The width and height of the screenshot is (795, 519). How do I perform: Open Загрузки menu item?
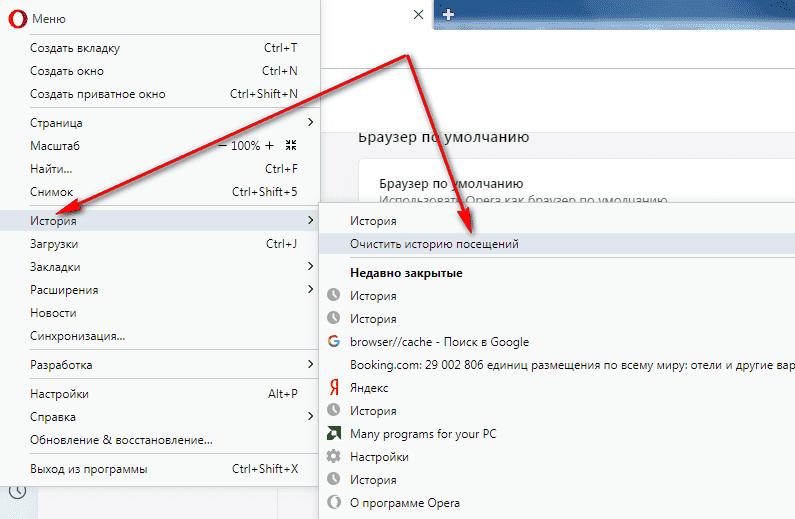click(159, 244)
